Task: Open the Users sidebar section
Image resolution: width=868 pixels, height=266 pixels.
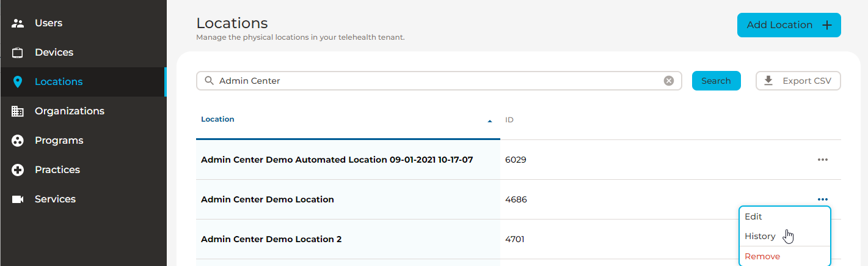Action: coord(82,23)
